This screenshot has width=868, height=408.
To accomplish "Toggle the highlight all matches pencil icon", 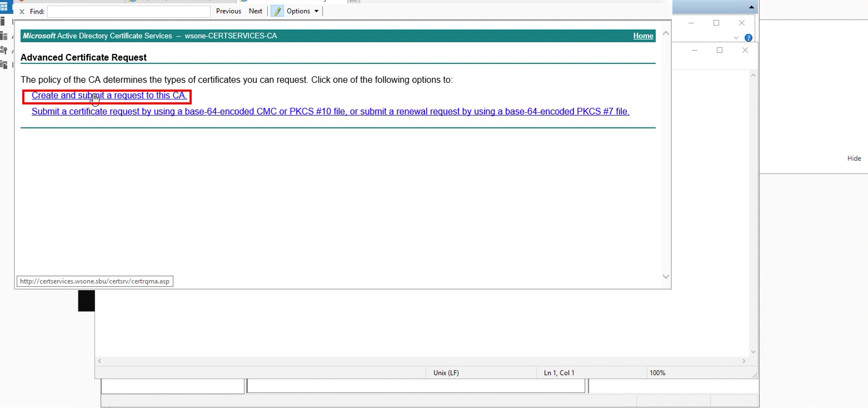I will [x=277, y=11].
